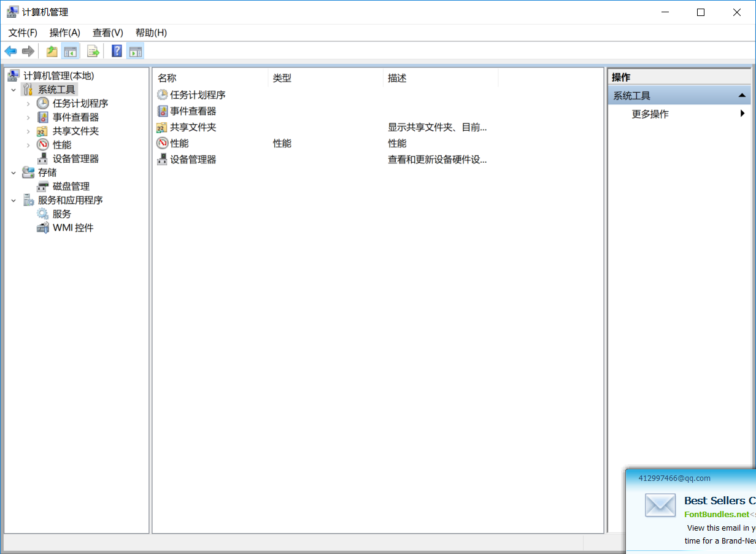Open Help using the question mark toolbar icon

[116, 51]
